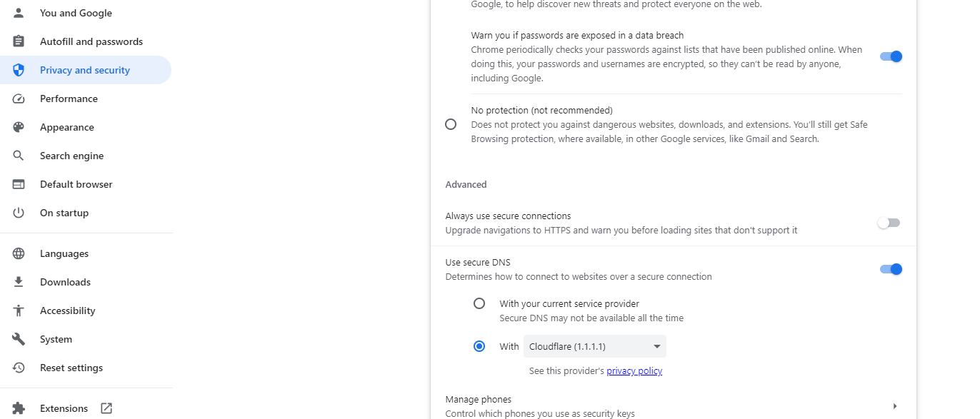Click the Search engine magnifying glass icon
The image size is (980, 419).
point(17,155)
